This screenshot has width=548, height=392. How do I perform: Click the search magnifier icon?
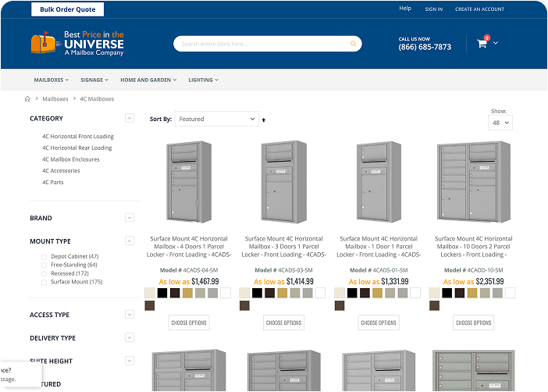point(354,44)
